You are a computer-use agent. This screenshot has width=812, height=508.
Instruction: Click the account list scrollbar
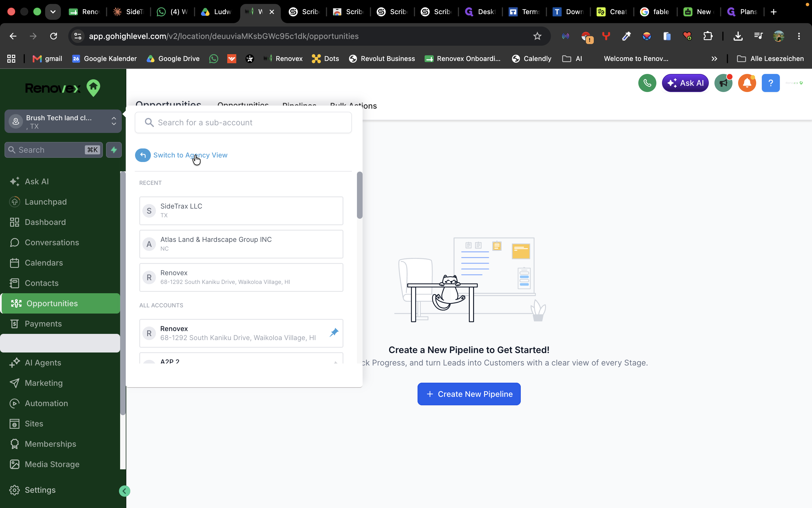(360, 195)
